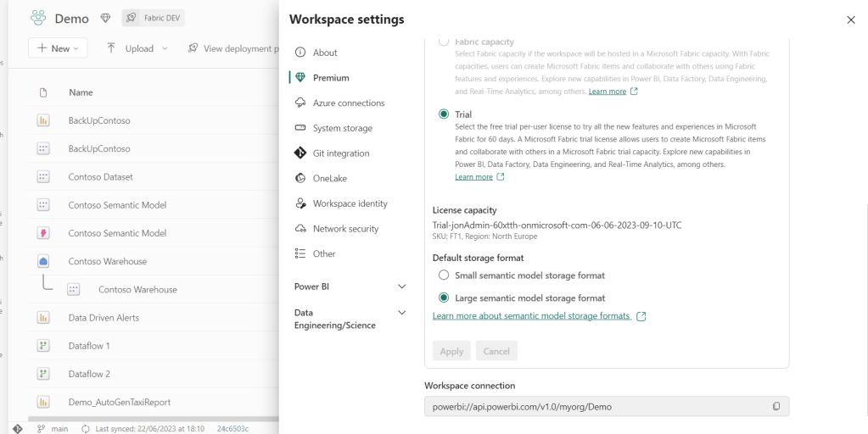The image size is (868, 434).
Task: Open the New dropdown menu
Action: pyautogui.click(x=58, y=48)
